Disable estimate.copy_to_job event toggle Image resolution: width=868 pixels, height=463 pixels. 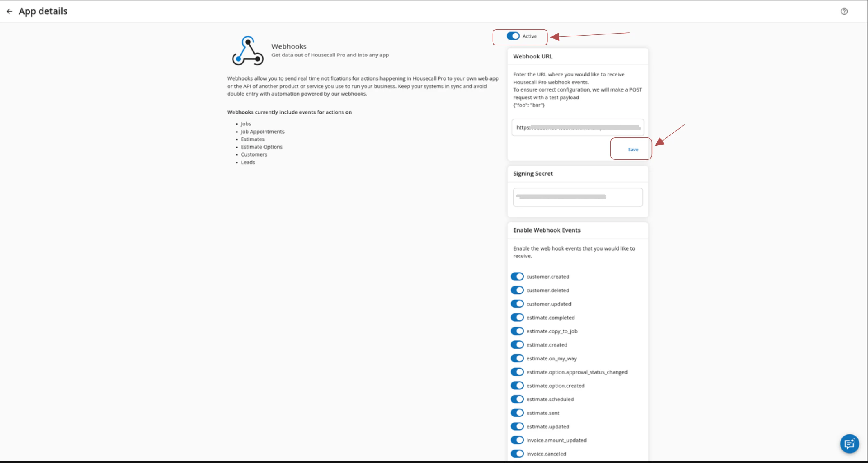coord(517,331)
